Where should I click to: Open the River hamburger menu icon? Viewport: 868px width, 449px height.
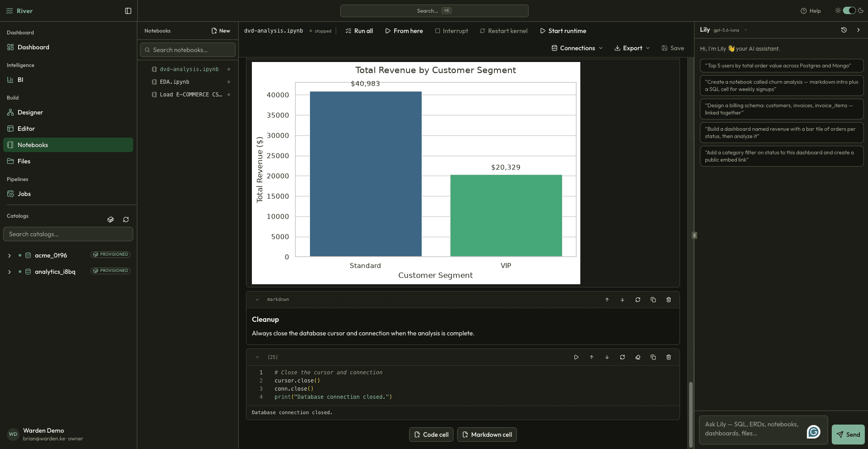[x=10, y=11]
